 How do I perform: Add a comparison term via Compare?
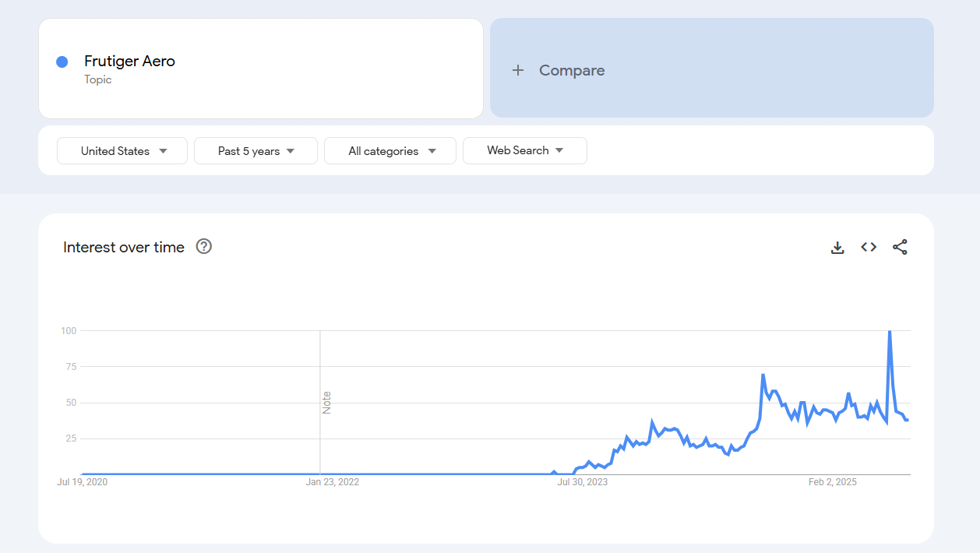(x=712, y=68)
